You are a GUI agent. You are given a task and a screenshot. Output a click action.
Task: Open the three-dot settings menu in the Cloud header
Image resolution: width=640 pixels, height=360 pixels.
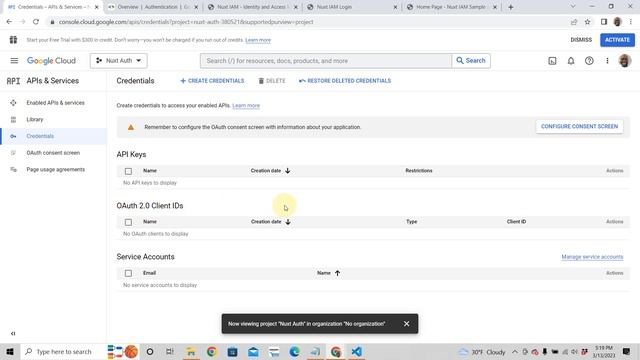tap(607, 61)
